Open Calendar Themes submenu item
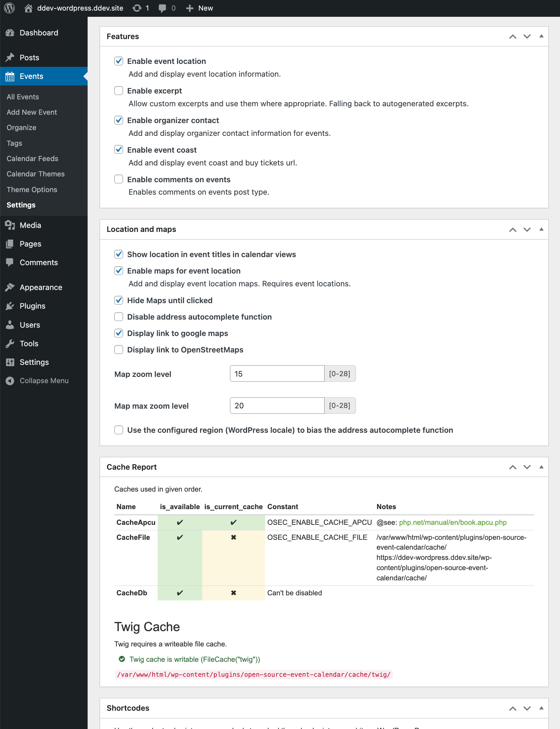Screen dimensions: 560x729 pos(35,174)
